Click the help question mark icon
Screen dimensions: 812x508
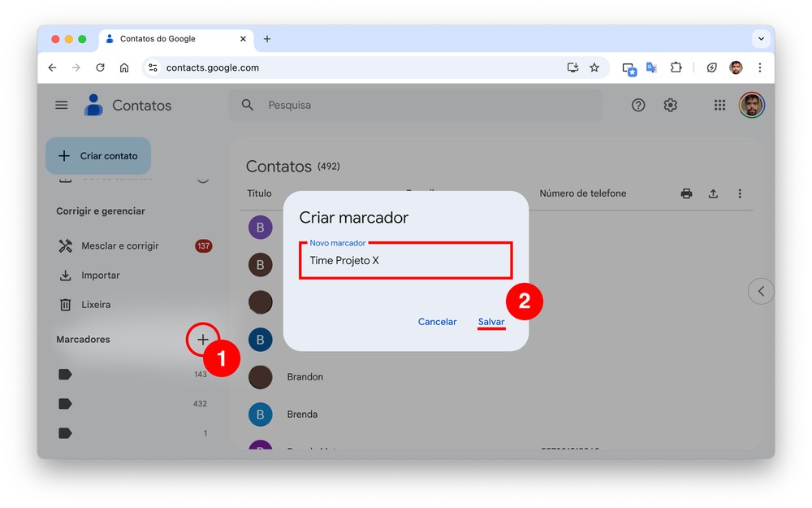click(638, 105)
